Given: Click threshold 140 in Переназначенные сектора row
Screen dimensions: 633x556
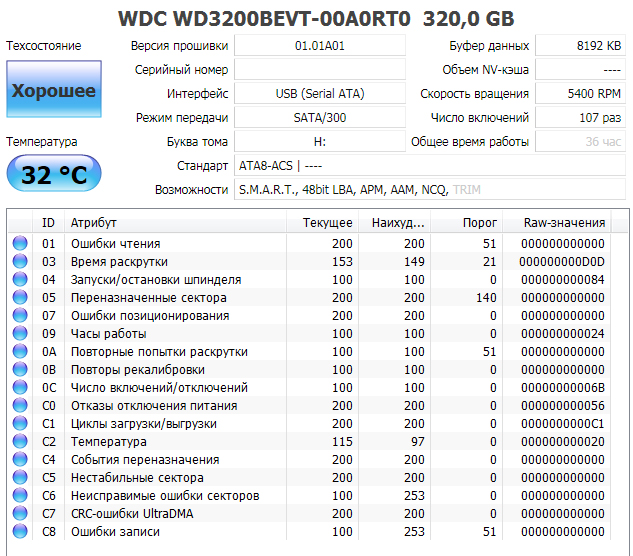Looking at the screenshot, I should 486,298.
